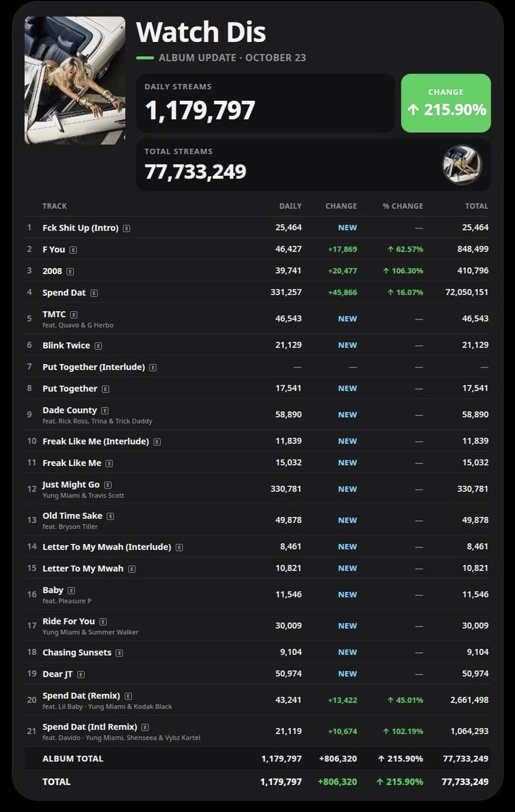Select the green 215.90% change badge
The height and width of the screenshot is (812, 515).
point(446,103)
